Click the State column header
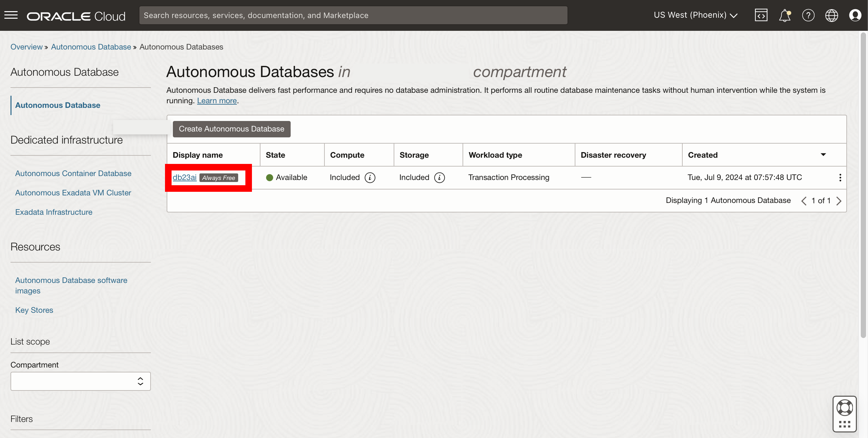Screen dimensions: 868x438 tap(275, 155)
